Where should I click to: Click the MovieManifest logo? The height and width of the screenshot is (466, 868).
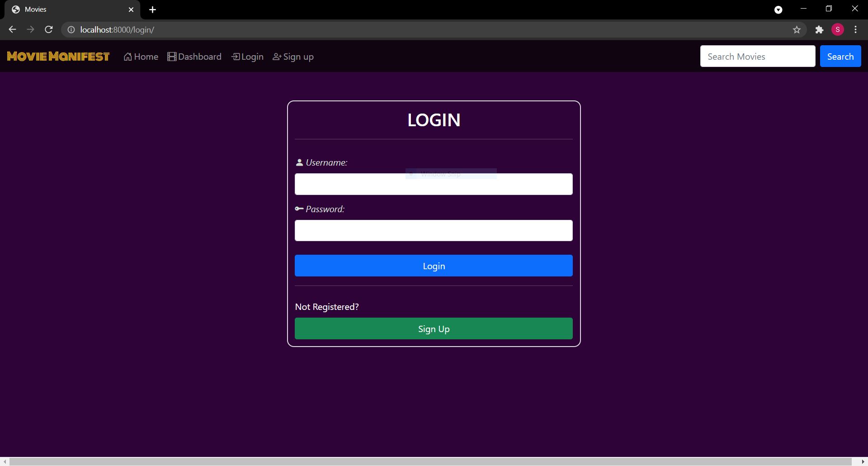pyautogui.click(x=58, y=56)
